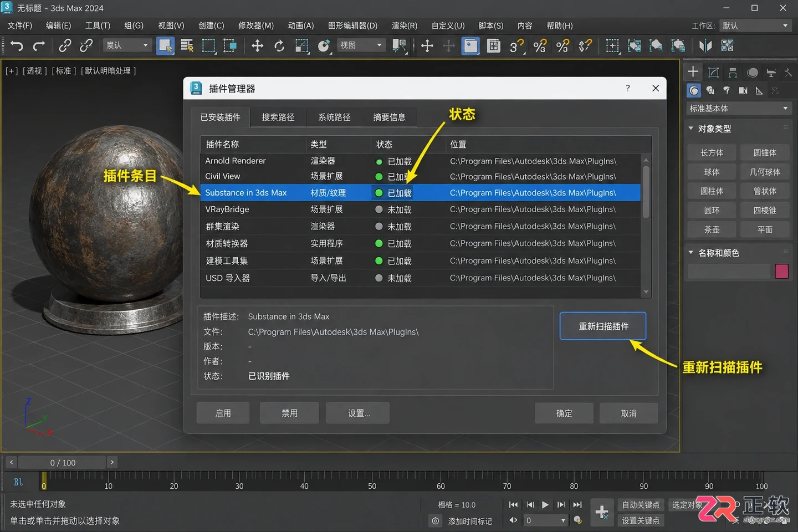Activate the Select and Scale tool

pyautogui.click(x=301, y=46)
